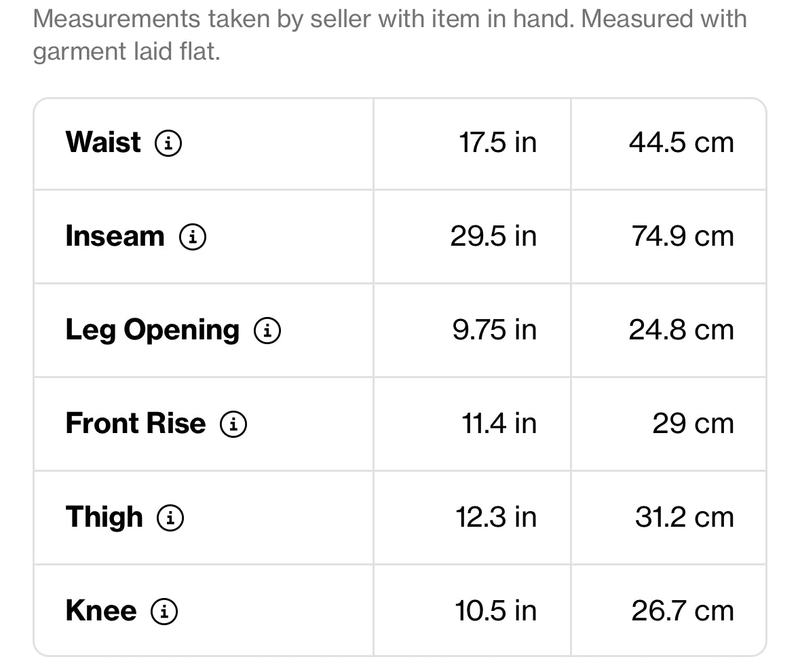
Task: Click the 10.5 in knee value
Action: coord(496,611)
